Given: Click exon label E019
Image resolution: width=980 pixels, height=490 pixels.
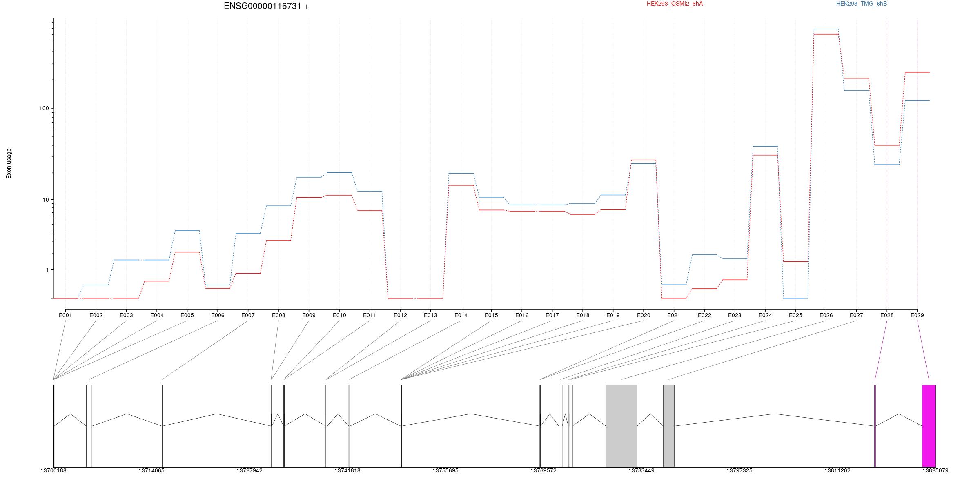Looking at the screenshot, I should coord(613,315).
